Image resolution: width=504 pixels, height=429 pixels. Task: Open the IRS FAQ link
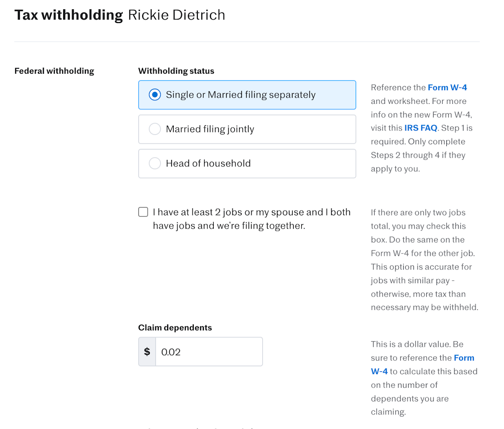[421, 128]
